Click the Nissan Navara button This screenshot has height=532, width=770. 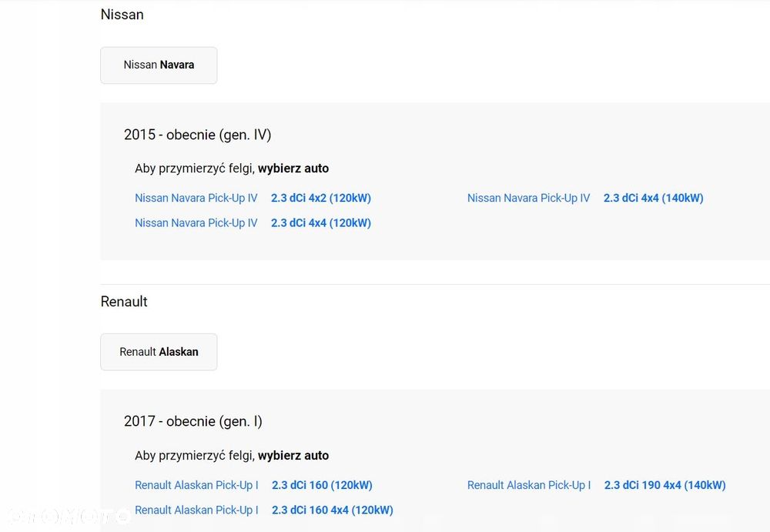point(159,65)
